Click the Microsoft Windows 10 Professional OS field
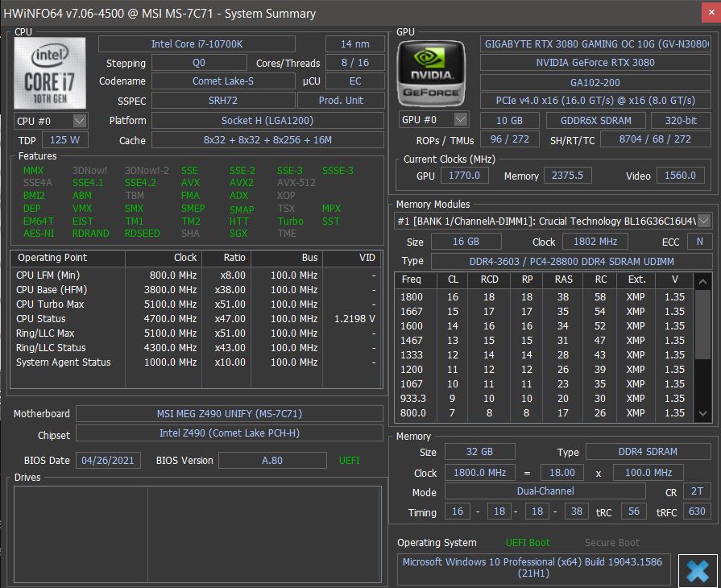721x588 pixels. 533,568
